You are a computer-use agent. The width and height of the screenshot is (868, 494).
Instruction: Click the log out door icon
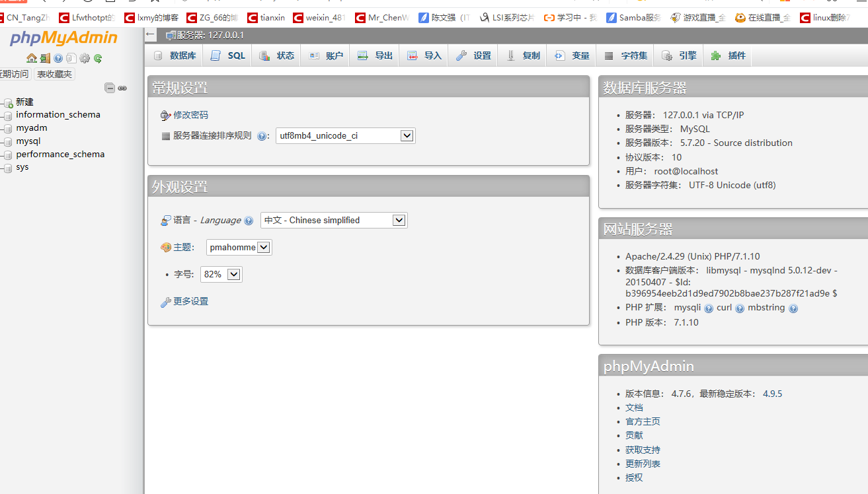tap(45, 58)
